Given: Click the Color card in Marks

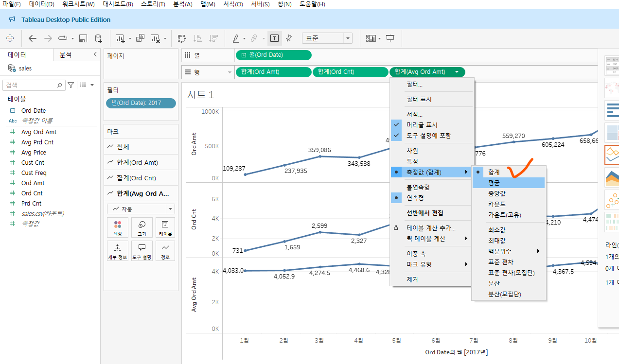Looking at the screenshot, I should [118, 228].
